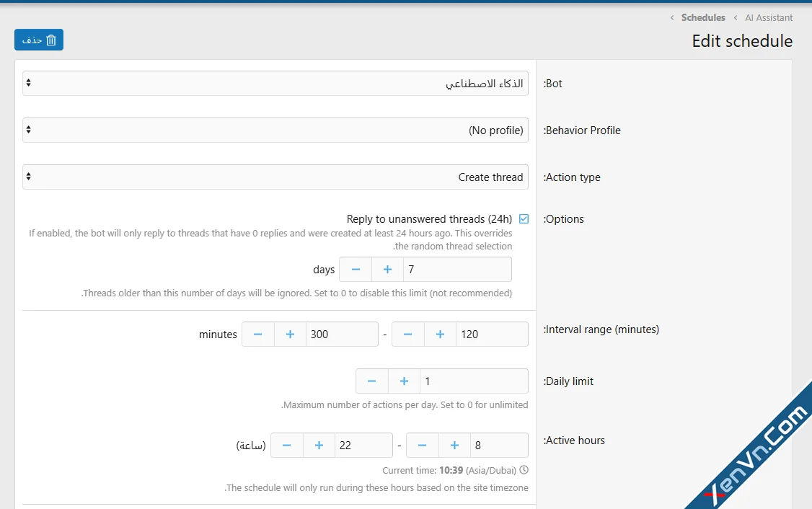812x509 pixels.
Task: Open the Behavior Profile dropdown
Action: click(275, 130)
